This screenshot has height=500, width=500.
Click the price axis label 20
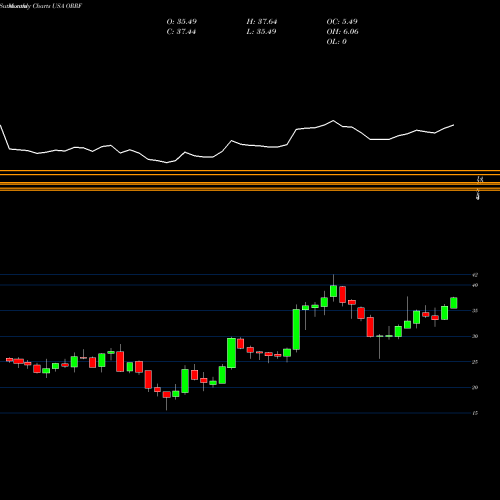pyautogui.click(x=475, y=388)
